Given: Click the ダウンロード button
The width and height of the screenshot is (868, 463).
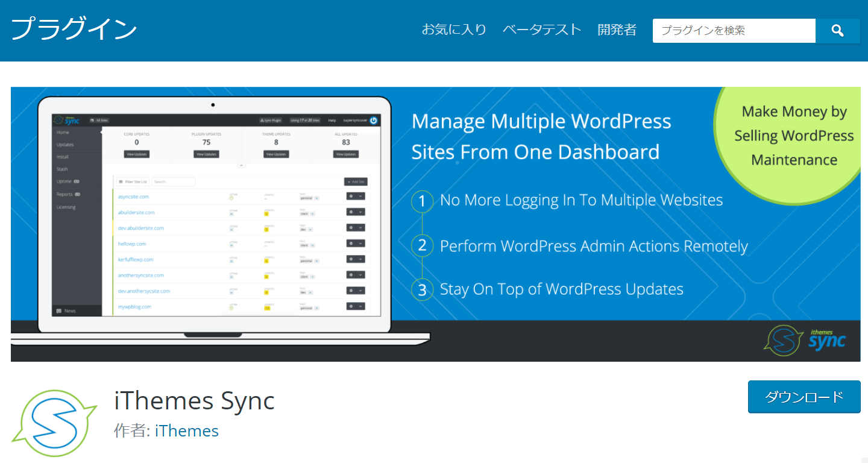Looking at the screenshot, I should click(x=804, y=397).
